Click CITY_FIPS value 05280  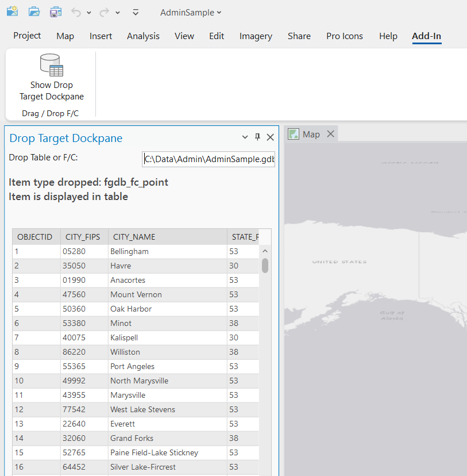click(x=84, y=251)
